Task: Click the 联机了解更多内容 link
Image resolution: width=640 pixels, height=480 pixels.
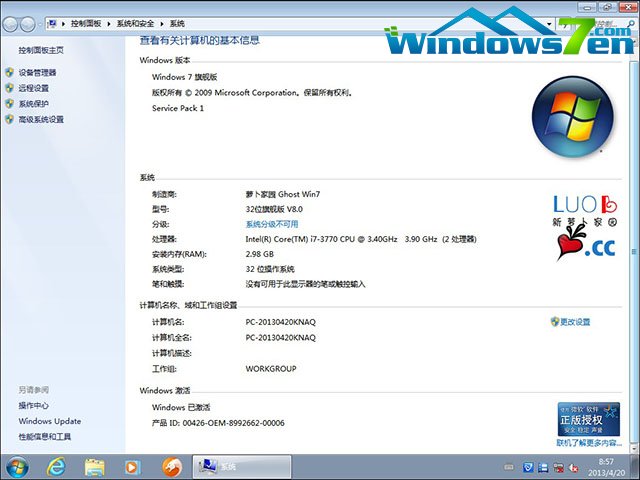Action: (x=589, y=443)
